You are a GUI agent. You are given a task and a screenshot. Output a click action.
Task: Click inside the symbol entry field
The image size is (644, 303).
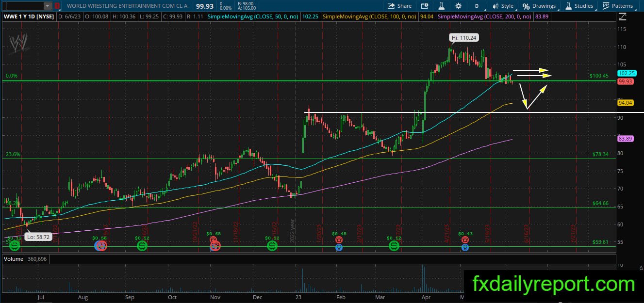(x=23, y=6)
